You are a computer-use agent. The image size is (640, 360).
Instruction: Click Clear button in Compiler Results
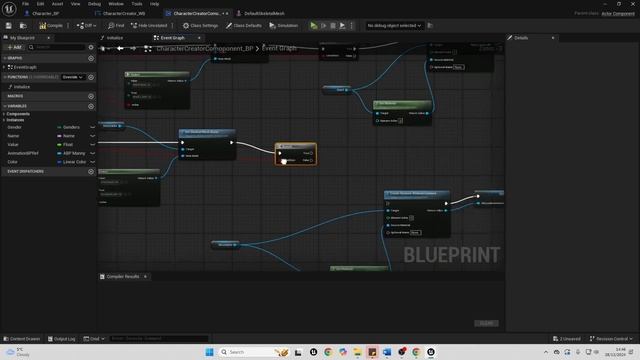pos(486,323)
